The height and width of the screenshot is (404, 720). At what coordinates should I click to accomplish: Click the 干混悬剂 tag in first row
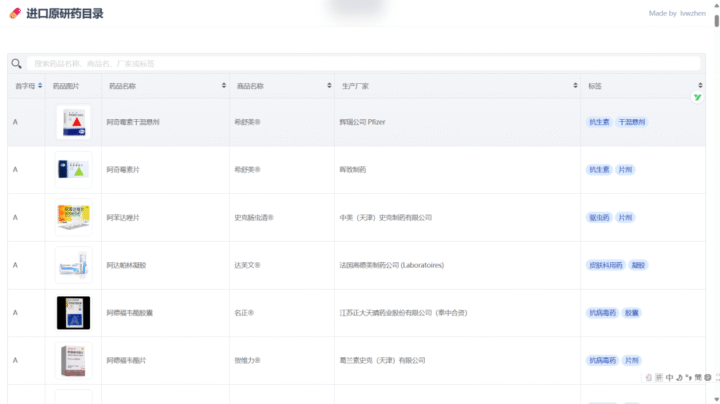pos(631,122)
